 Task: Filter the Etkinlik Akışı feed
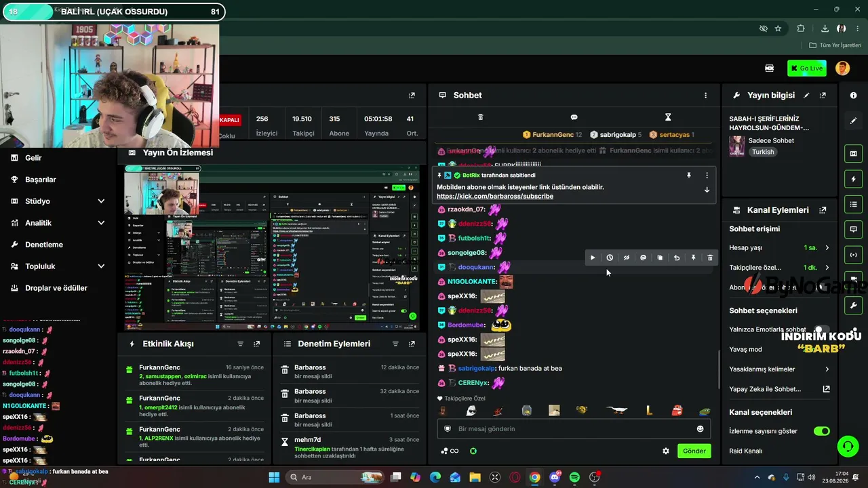240,344
